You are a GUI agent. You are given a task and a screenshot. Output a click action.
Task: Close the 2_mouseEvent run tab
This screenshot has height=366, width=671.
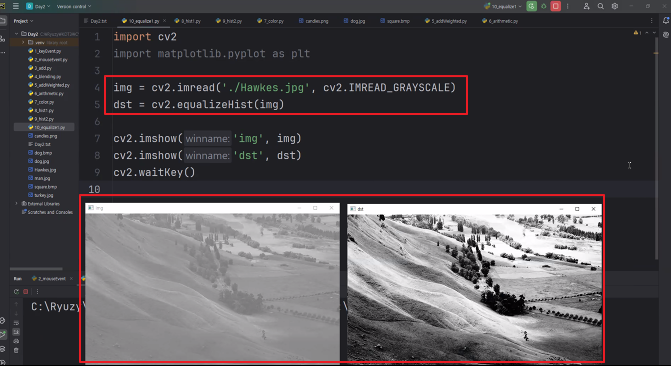pos(71,279)
